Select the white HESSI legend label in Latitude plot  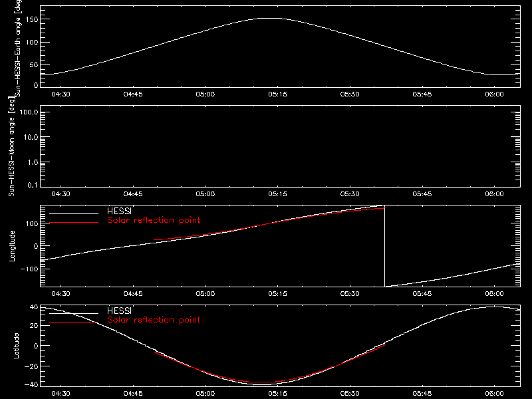(x=119, y=311)
